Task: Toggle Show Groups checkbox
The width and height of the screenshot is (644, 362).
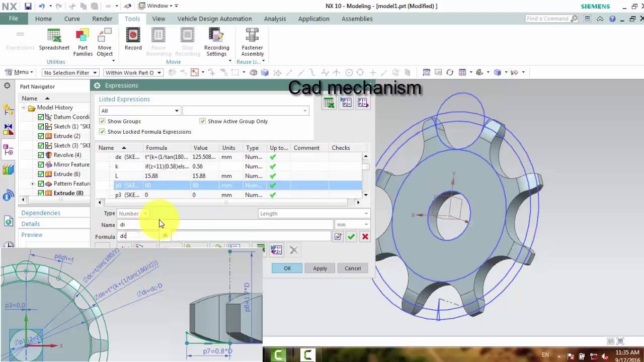Action: click(x=102, y=121)
